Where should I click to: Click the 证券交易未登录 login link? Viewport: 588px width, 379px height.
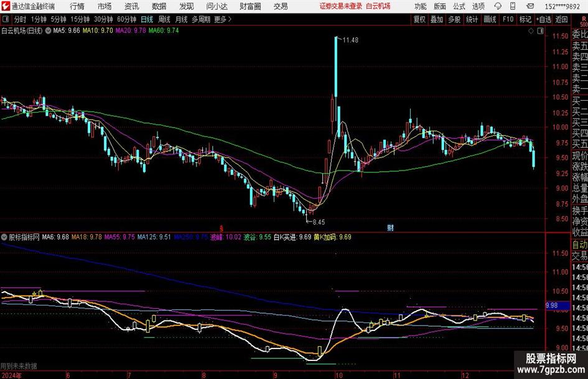340,6
